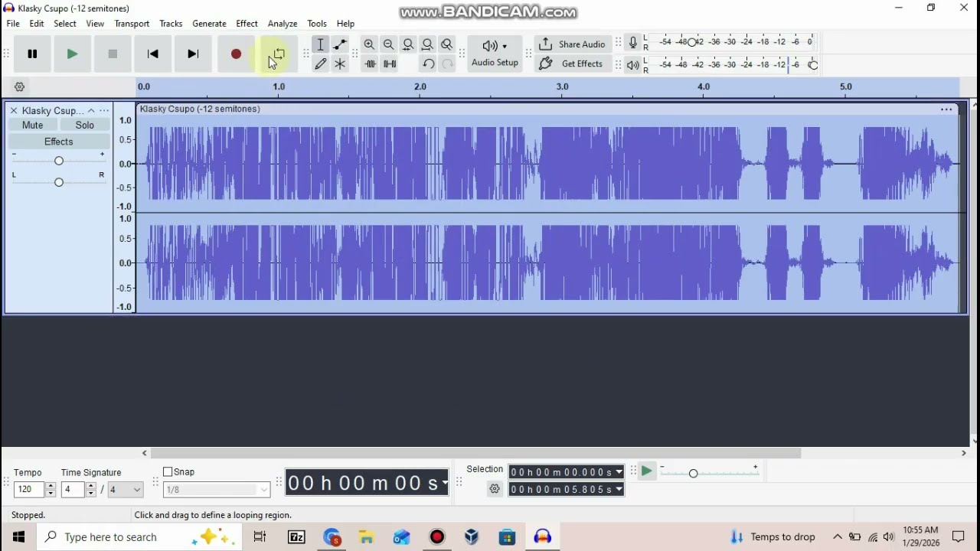The height and width of the screenshot is (551, 980).
Task: Click the speaker playback meter icon
Action: (632, 65)
